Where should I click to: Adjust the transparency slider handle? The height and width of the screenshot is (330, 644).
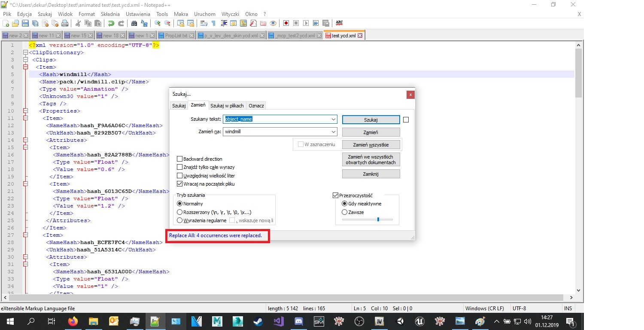pyautogui.click(x=378, y=219)
